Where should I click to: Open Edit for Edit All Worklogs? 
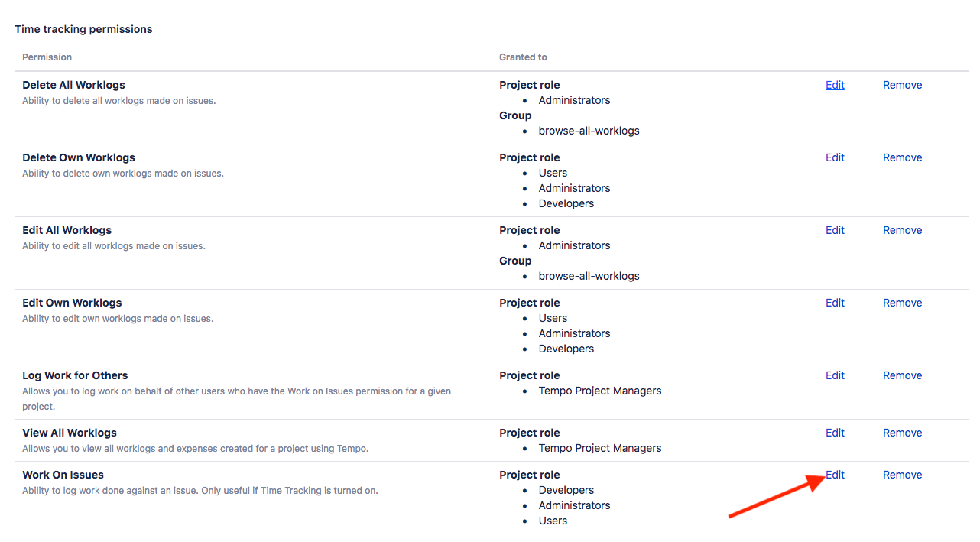pos(835,230)
